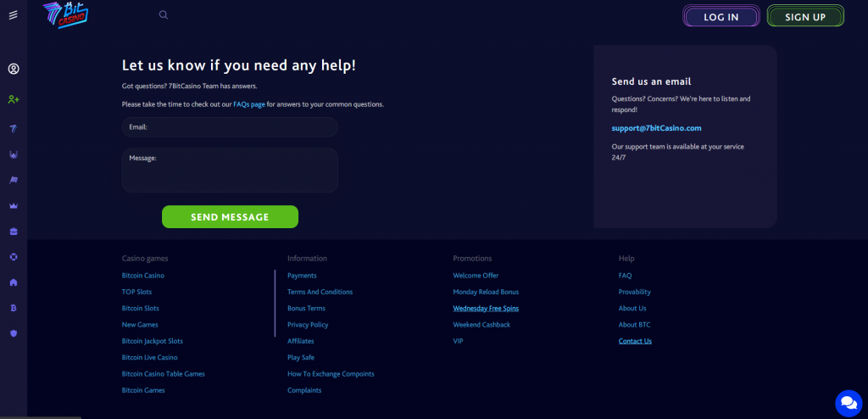Screen dimensions: 868x419
Task: Open TOP Slots footer link
Action: 136,292
